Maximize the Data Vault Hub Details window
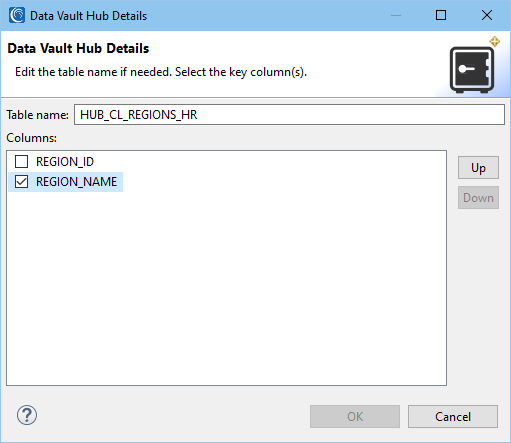 (441, 15)
